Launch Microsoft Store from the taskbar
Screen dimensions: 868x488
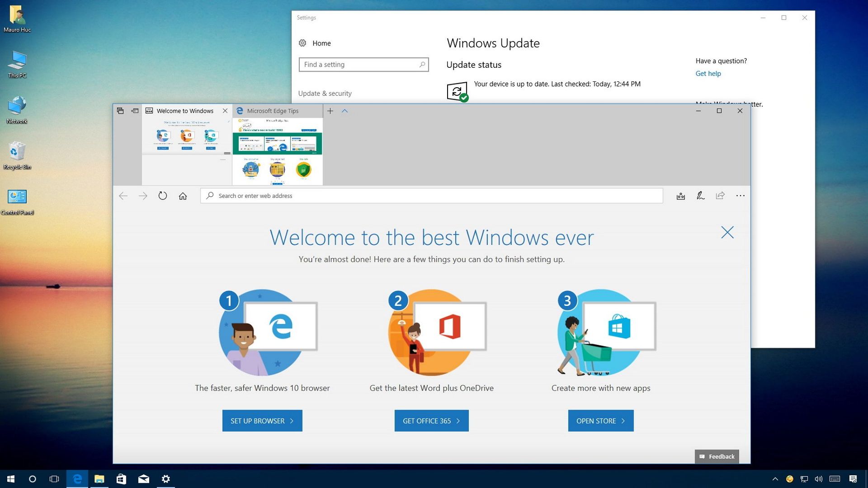coord(121,479)
